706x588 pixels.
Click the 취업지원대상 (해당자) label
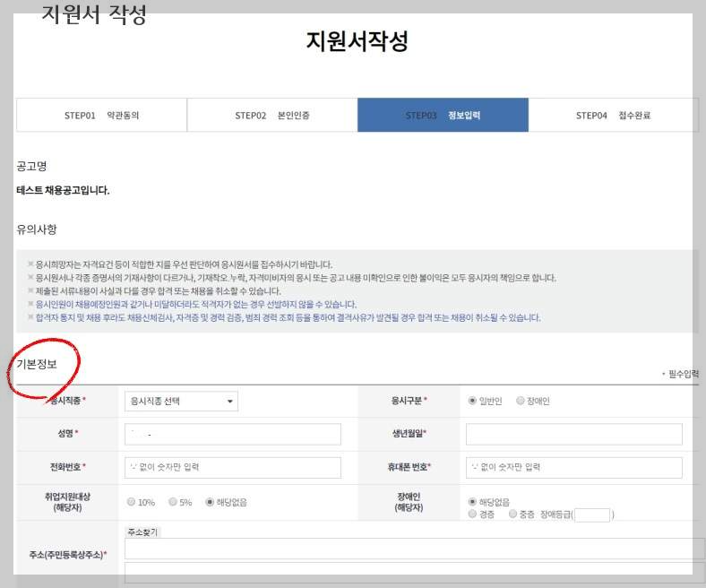[67, 502]
